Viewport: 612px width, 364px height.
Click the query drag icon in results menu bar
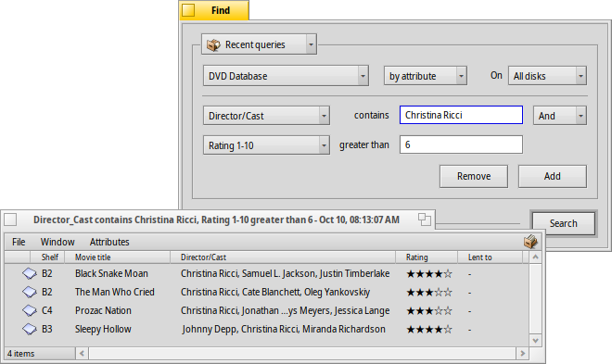530,242
